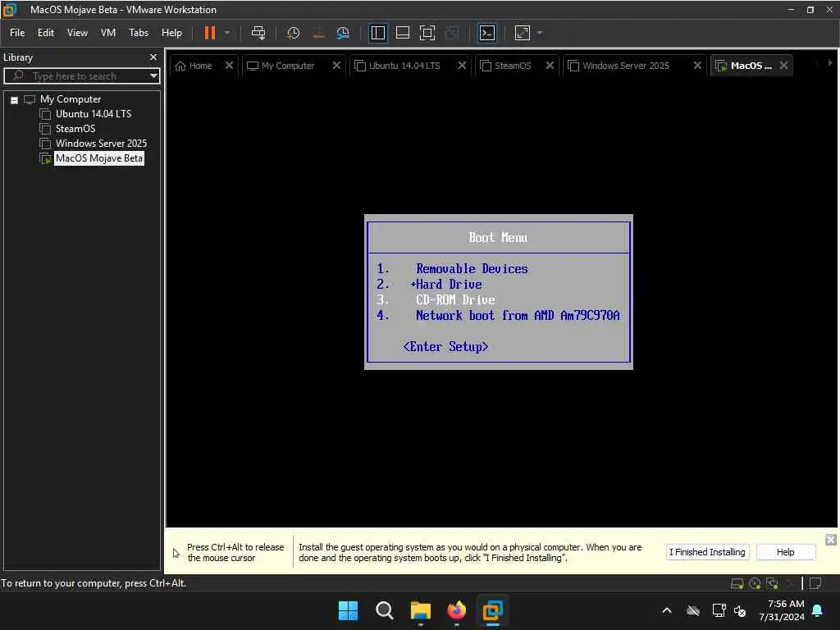
Task: Click the message log status icon
Action: pos(815,583)
